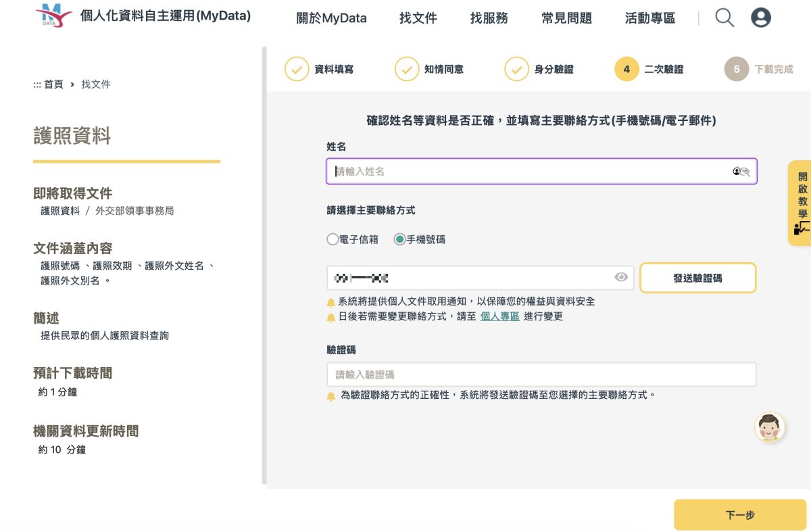Click step 1 資料填寫 checkmark circle
The width and height of the screenshot is (811, 532).
[x=297, y=69]
